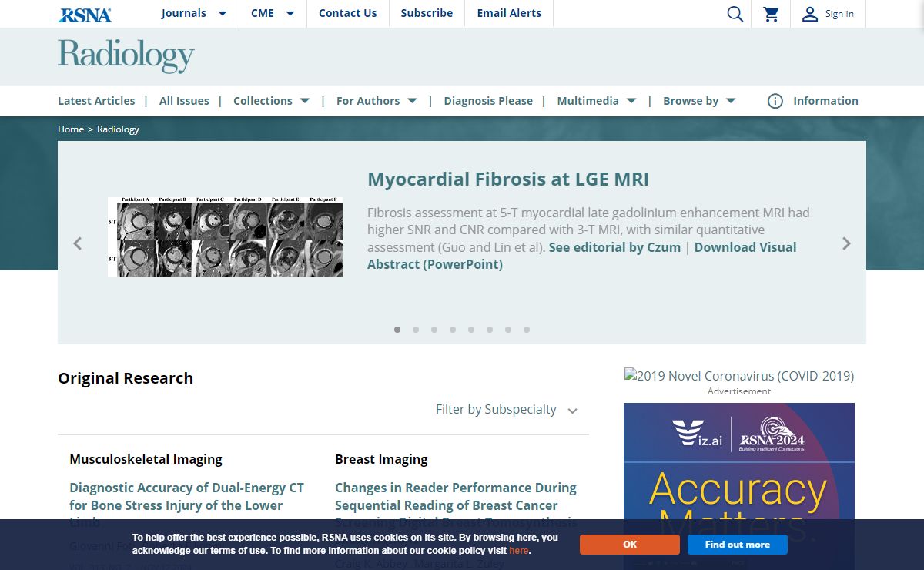This screenshot has width=924, height=570.
Task: Select the second carousel dot indicator
Action: pos(416,330)
